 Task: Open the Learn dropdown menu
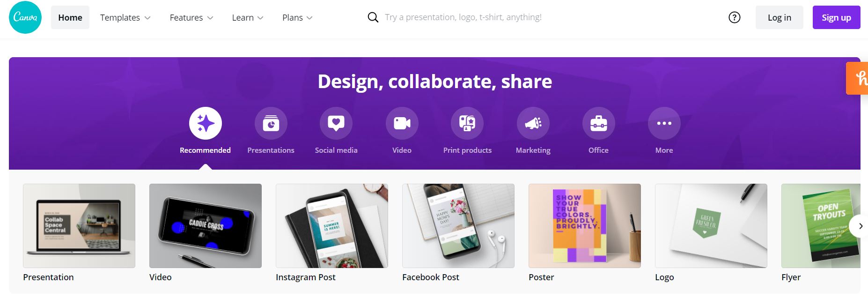(x=247, y=17)
